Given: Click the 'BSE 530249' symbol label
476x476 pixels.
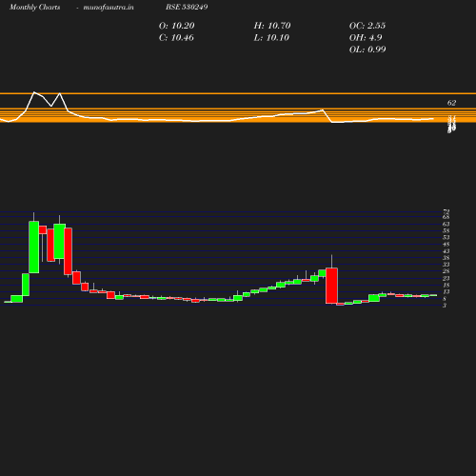Looking at the screenshot, I should 187,7.
